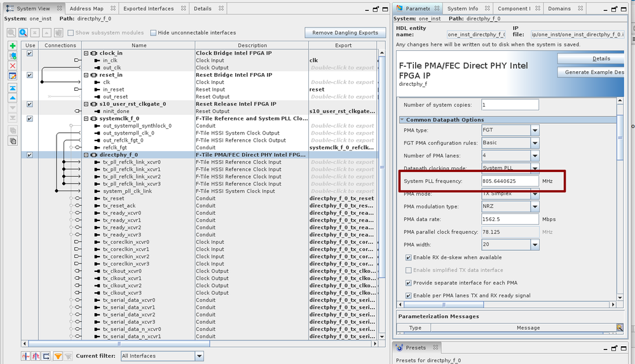Click the zoom in magnifier icon
This screenshot has width=635, height=364.
(x=23, y=33)
